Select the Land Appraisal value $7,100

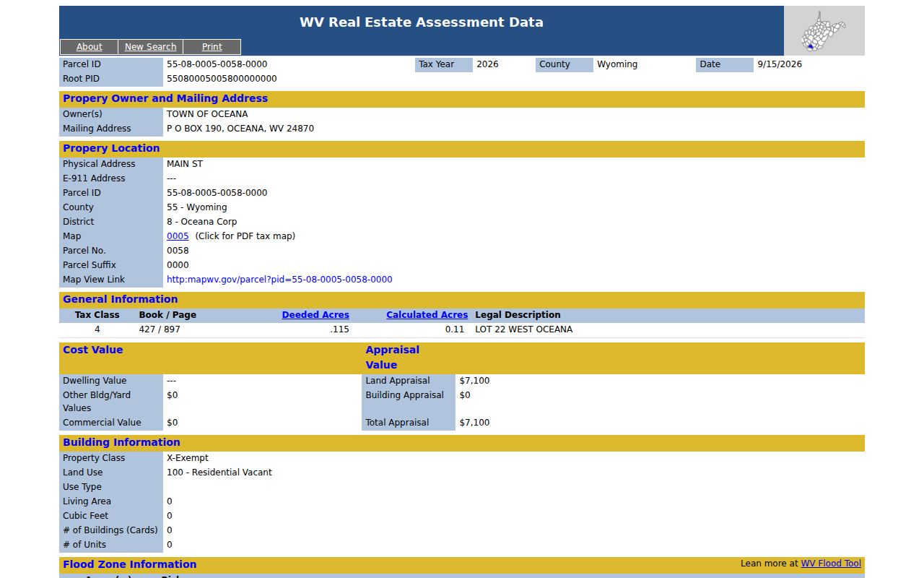point(474,381)
